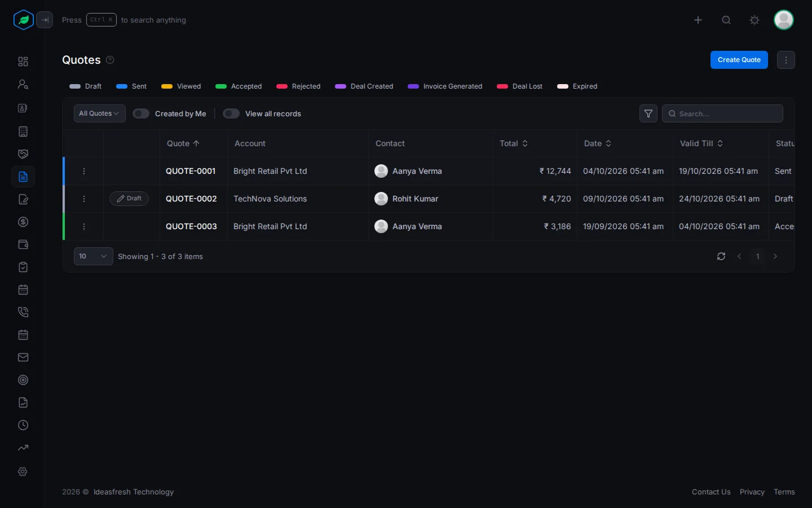Open the wallet icon in sidebar
812x508 pixels.
pyautogui.click(x=23, y=244)
